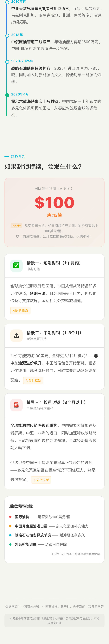The height and width of the screenshot is (644, 109).
Task: Click the green bullet beside 外交斡旋进展
Action: 10,544
